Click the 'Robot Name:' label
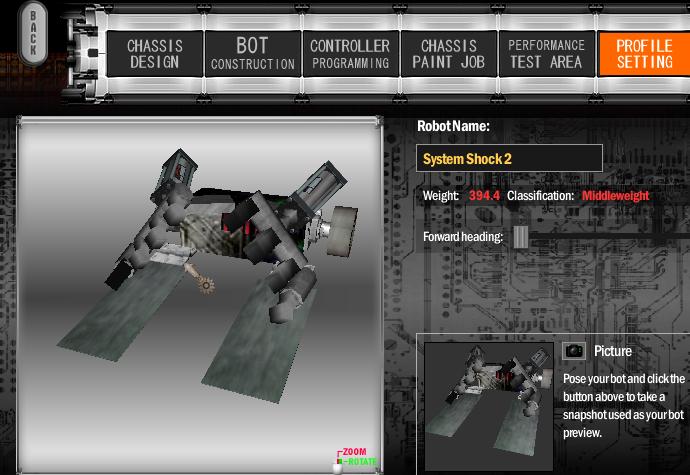This screenshot has width=690, height=475. coord(453,126)
